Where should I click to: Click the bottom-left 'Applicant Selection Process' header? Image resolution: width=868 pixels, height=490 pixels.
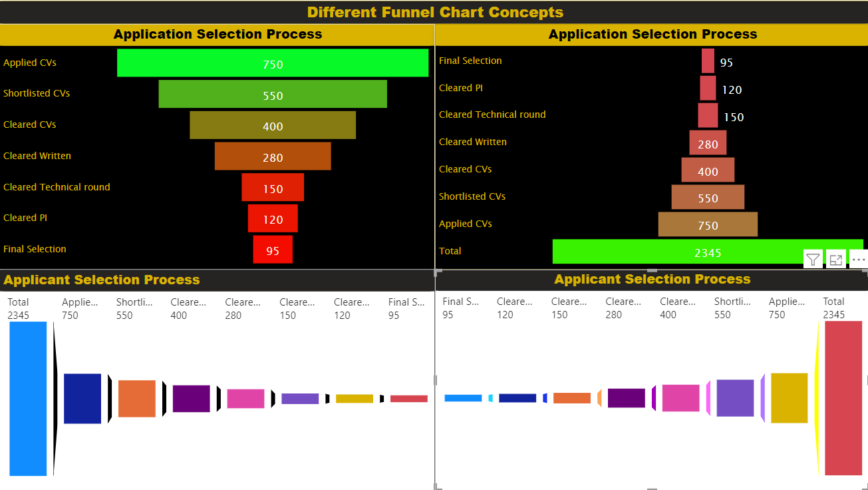click(102, 280)
